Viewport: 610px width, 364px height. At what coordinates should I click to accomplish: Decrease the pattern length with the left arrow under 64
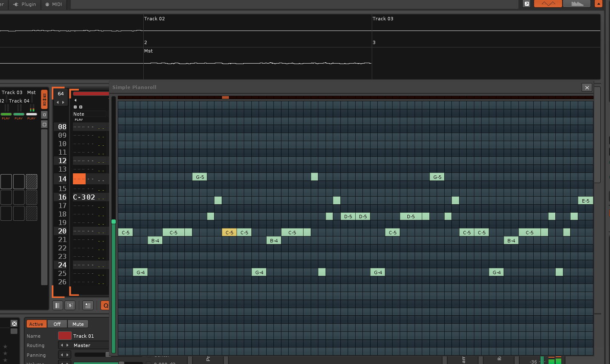point(58,102)
